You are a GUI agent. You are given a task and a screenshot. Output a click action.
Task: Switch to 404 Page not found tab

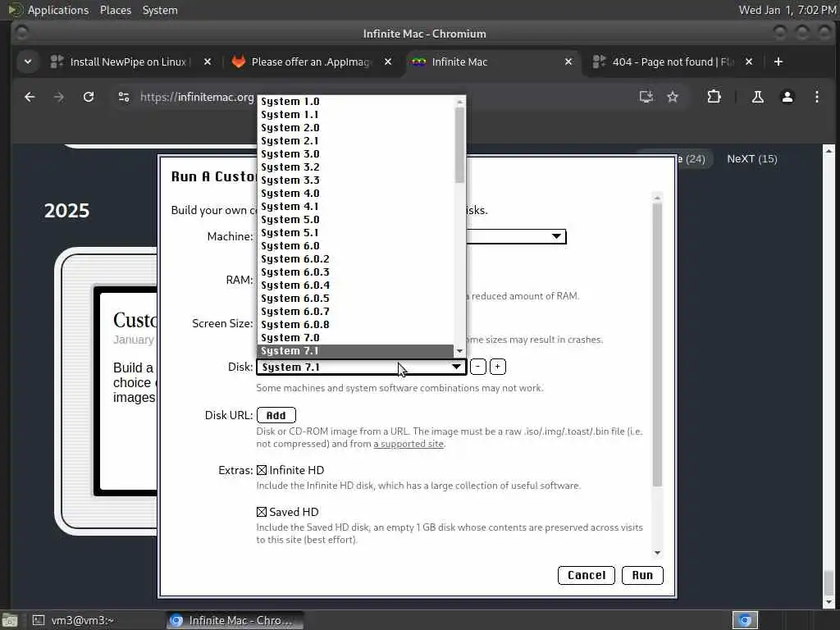tap(673, 62)
